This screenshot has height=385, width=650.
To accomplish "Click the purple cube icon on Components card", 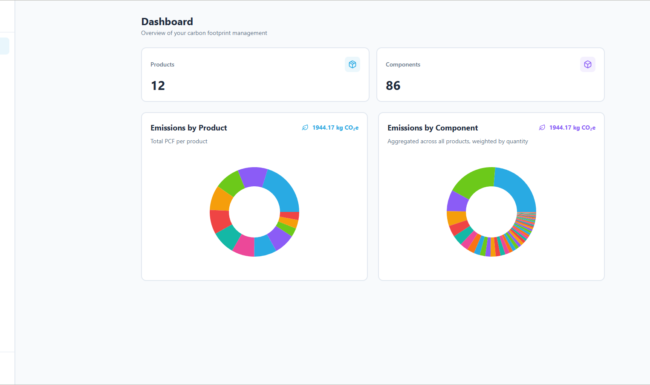I will (x=587, y=64).
